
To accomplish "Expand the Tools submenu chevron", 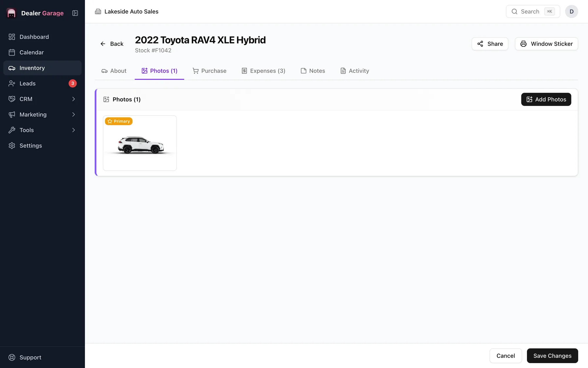I will point(73,130).
